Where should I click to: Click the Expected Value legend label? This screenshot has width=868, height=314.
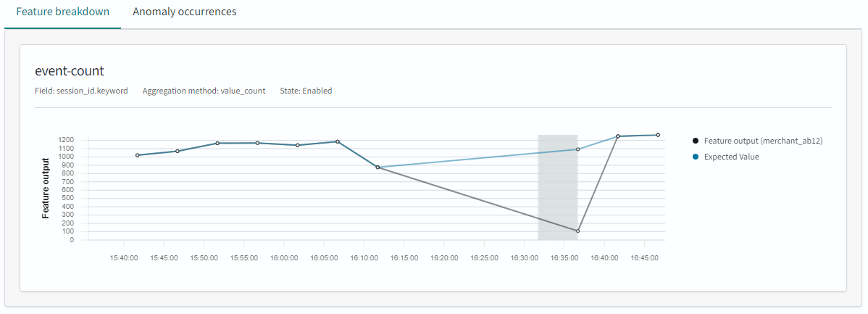731,157
